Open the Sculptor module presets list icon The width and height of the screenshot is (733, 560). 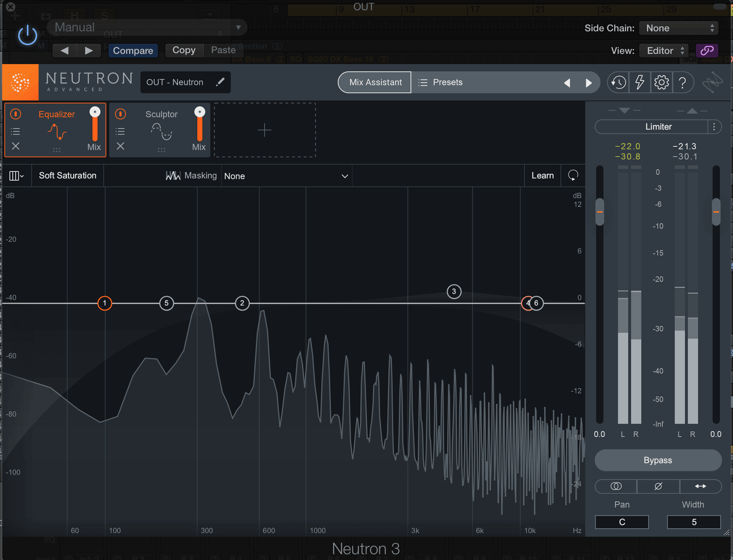[x=120, y=131]
